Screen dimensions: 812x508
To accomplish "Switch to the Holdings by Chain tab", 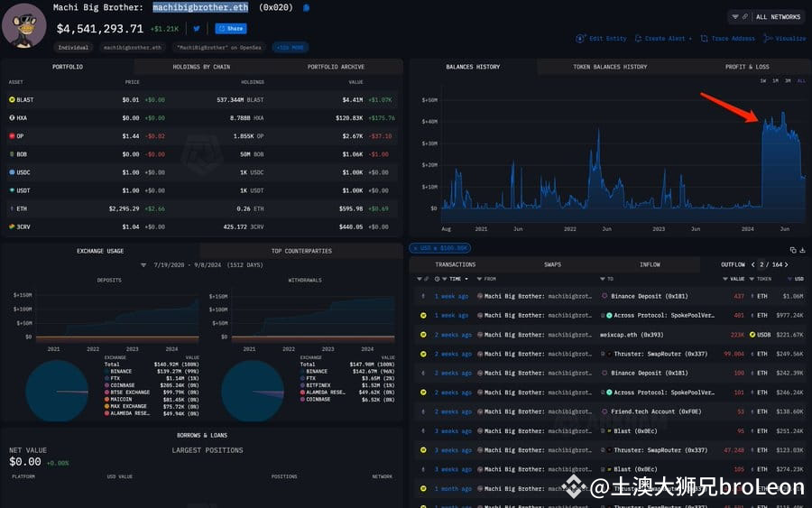I will click(200, 67).
